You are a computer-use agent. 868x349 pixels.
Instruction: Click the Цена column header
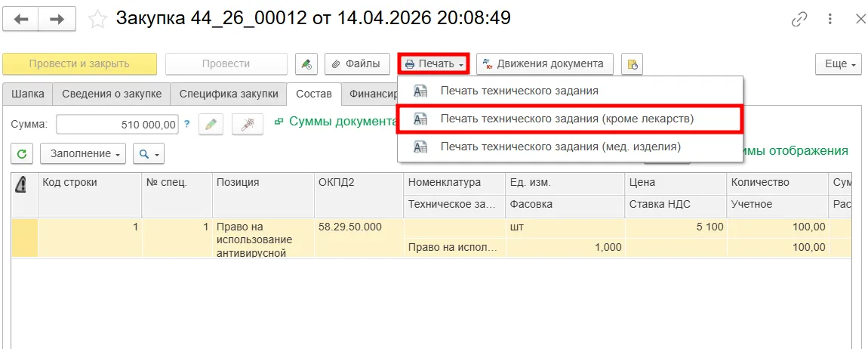pos(676,183)
